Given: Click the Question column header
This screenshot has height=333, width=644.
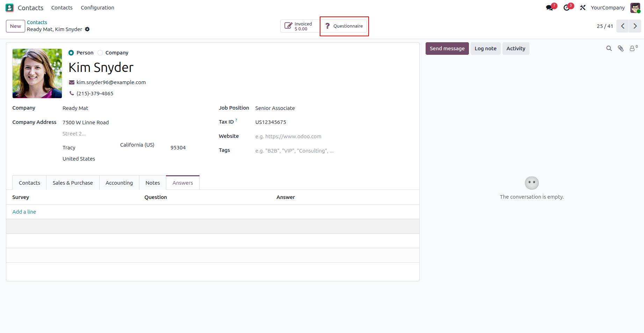Looking at the screenshot, I should click(x=155, y=197).
